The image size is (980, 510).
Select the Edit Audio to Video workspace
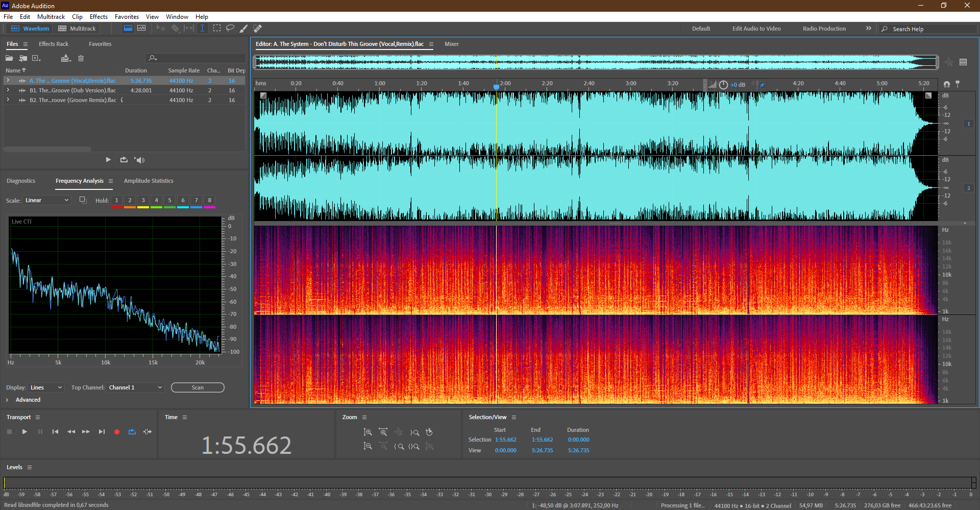pos(756,29)
